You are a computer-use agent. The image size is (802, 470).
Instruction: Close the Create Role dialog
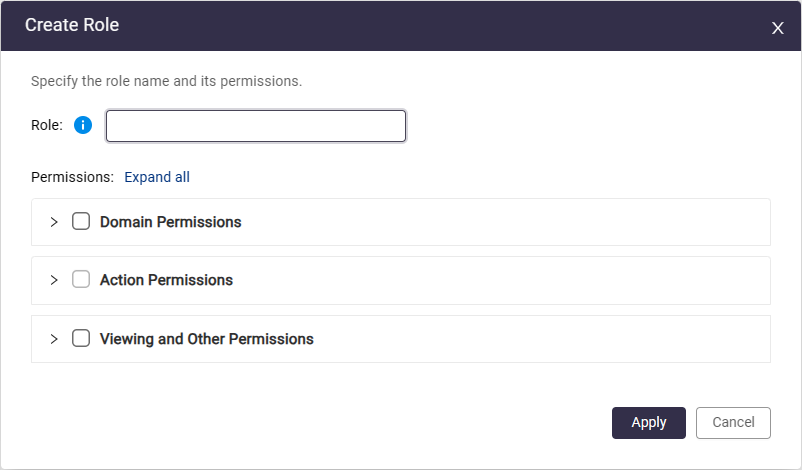(777, 28)
